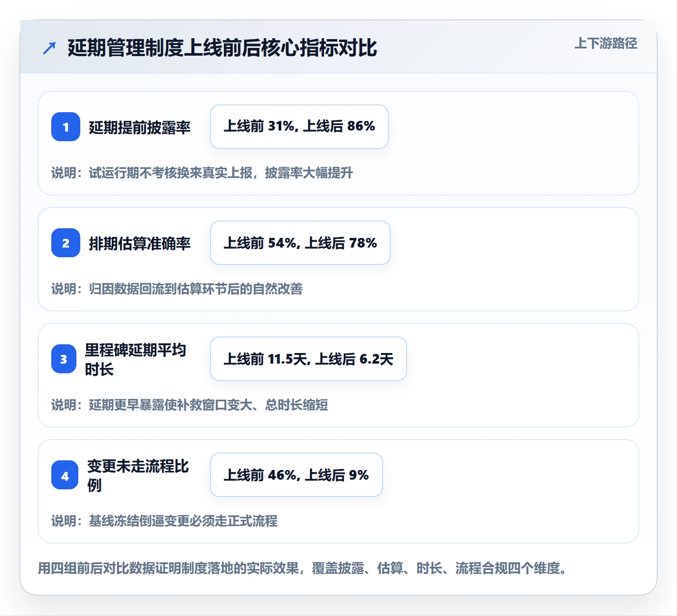The image size is (677, 616).
Task: Click the 变更未走流程比例 label
Action: tap(138, 475)
